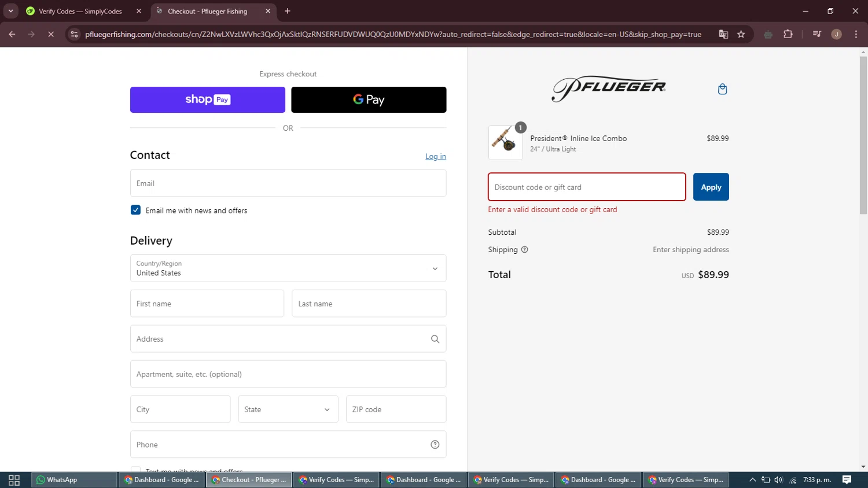Close the Checkout - Pflueger Fishing tab
Screen dimensions: 868x488
[x=268, y=11]
